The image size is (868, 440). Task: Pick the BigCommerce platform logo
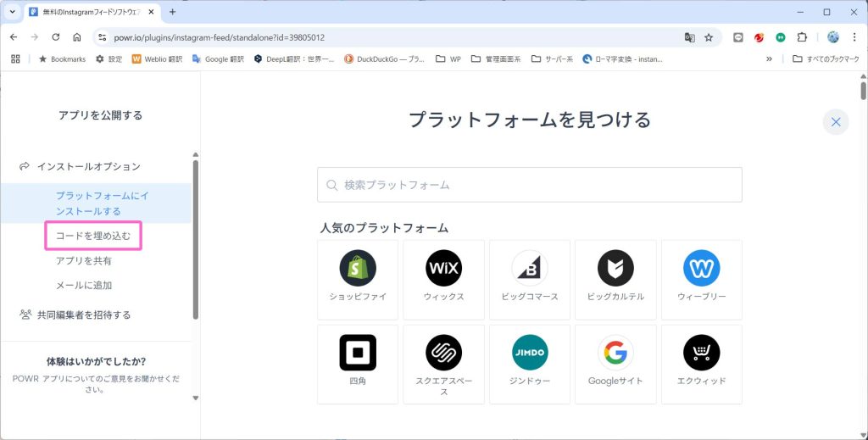(530, 269)
